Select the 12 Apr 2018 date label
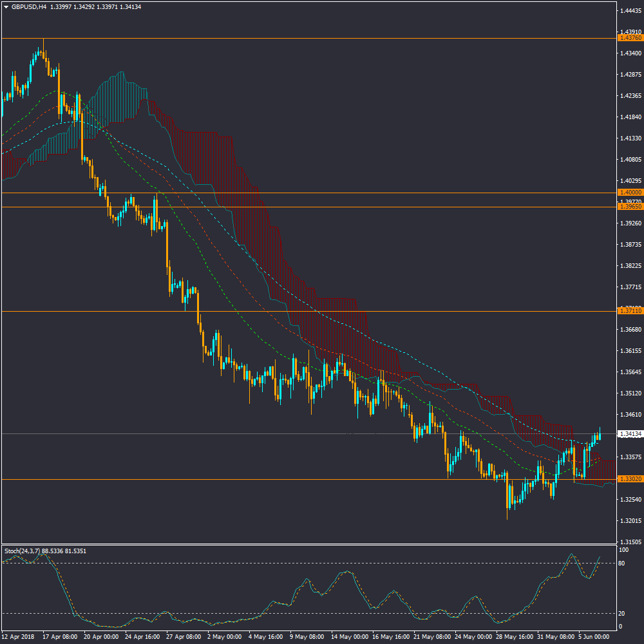Image resolution: width=644 pixels, height=644 pixels. [17, 636]
